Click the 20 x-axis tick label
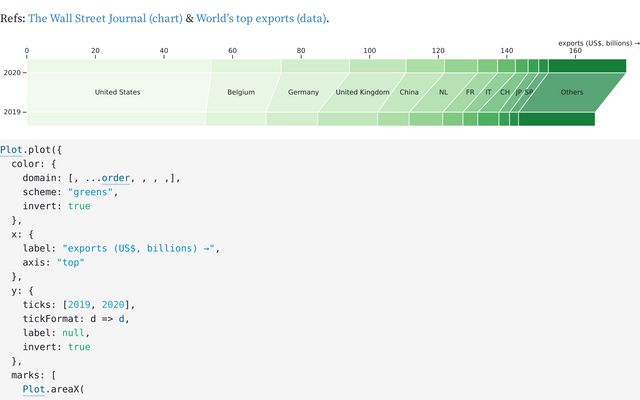This screenshot has height=400, width=640. (95, 51)
